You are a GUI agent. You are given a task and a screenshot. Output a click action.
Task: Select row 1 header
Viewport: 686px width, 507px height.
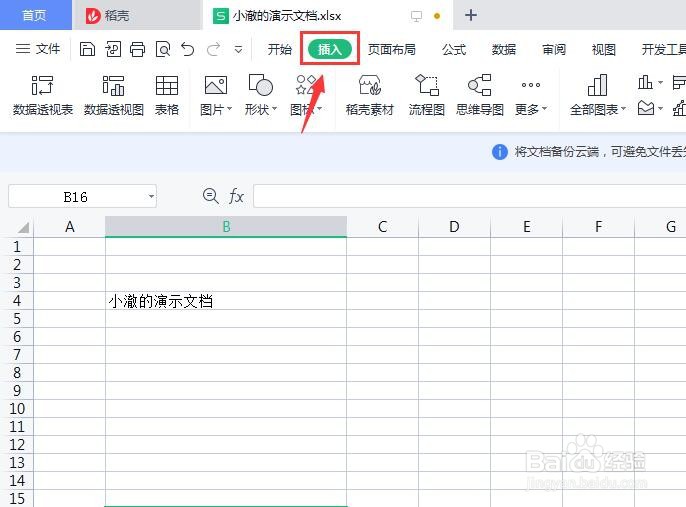click(x=17, y=247)
